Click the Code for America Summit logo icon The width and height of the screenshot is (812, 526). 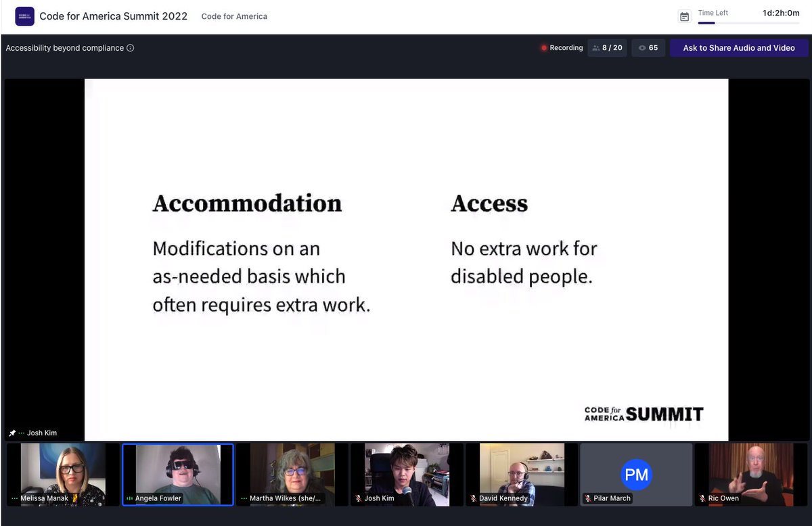pyautogui.click(x=24, y=16)
